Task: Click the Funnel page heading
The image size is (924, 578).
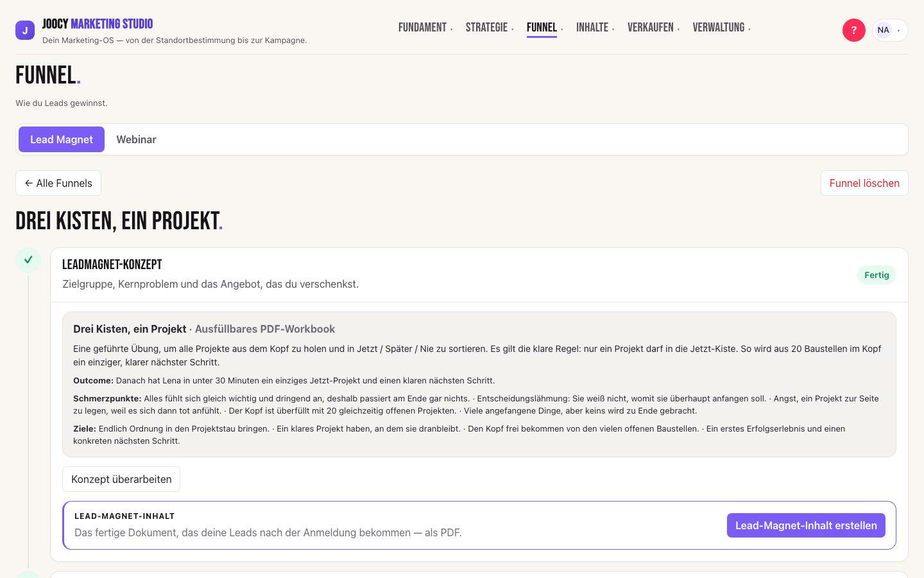Action: [48, 75]
